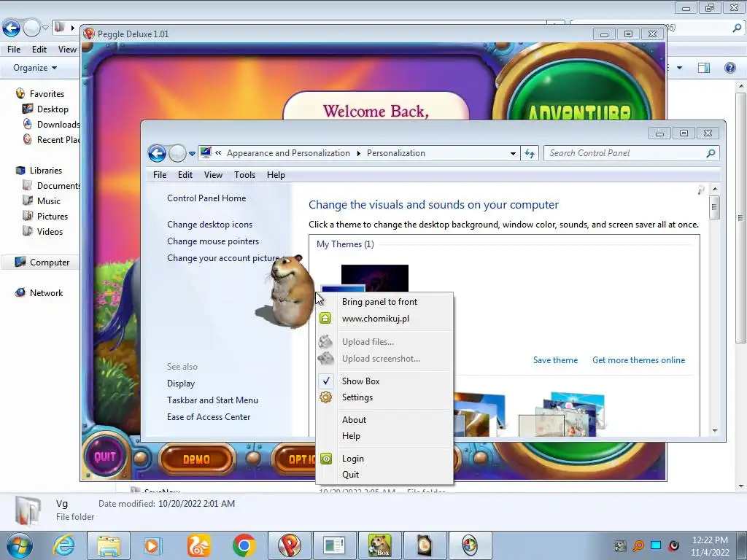747x560 pixels.
Task: Open the File menu in Explorer window
Action: pyautogui.click(x=14, y=49)
